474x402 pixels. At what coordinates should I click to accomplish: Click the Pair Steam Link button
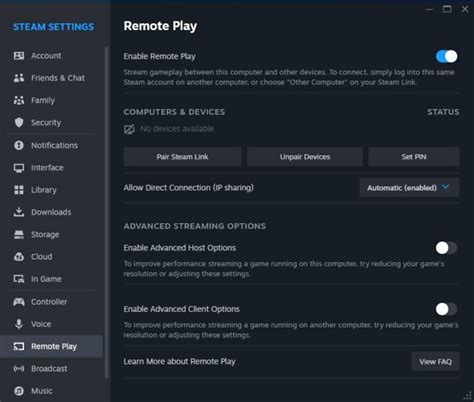point(182,157)
